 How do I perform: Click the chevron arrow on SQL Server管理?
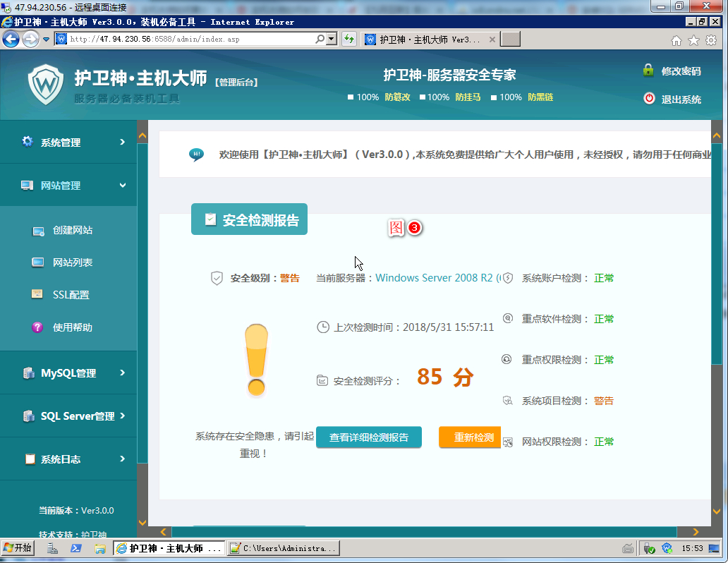[123, 416]
